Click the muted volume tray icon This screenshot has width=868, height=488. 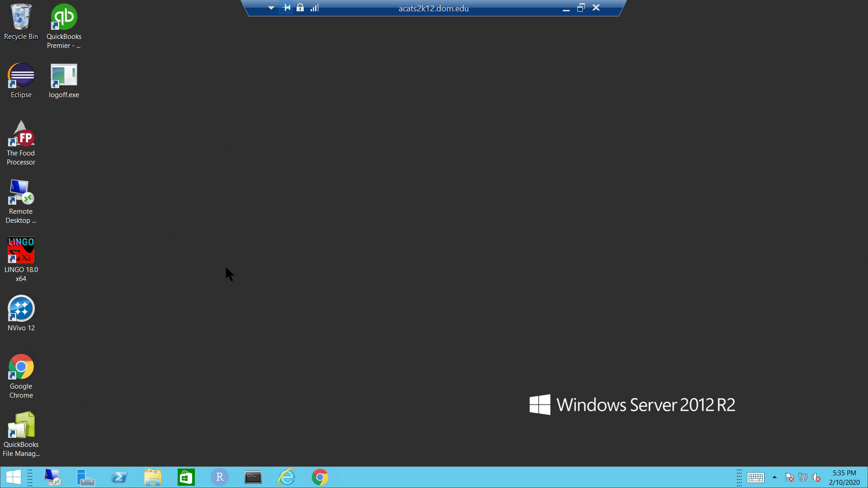[x=816, y=477]
